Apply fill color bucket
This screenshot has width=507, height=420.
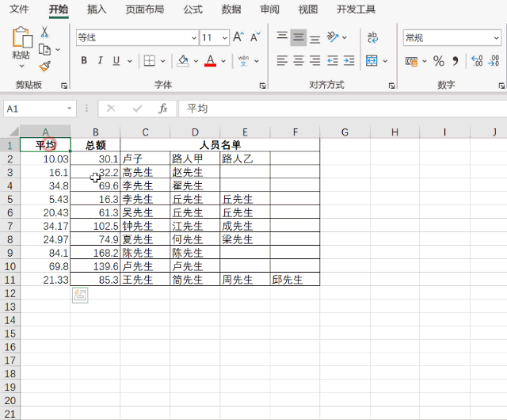coord(183,60)
